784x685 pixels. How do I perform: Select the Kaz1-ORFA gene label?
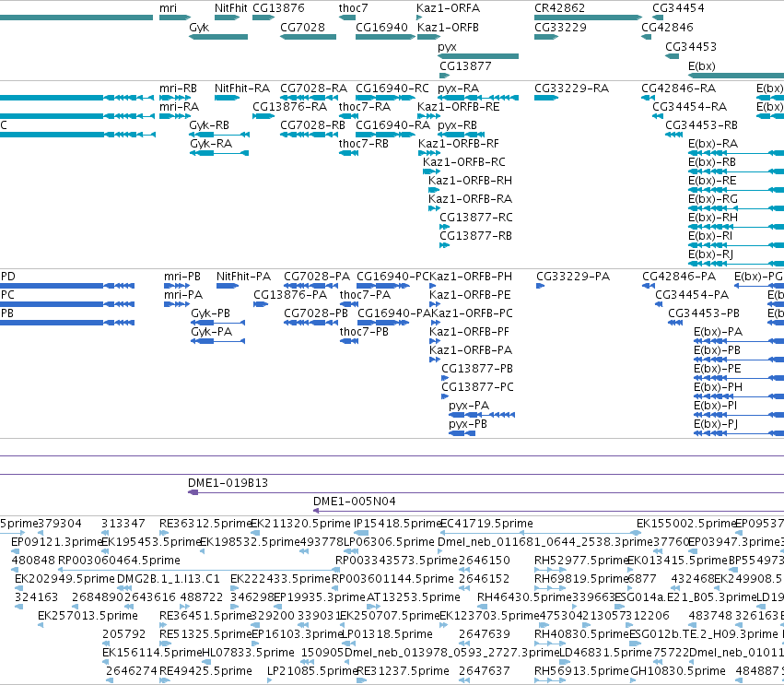tap(448, 8)
